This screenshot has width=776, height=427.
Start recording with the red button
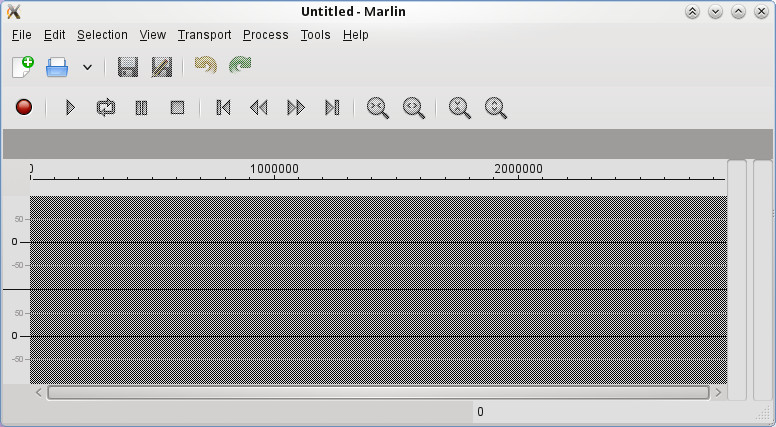24,107
